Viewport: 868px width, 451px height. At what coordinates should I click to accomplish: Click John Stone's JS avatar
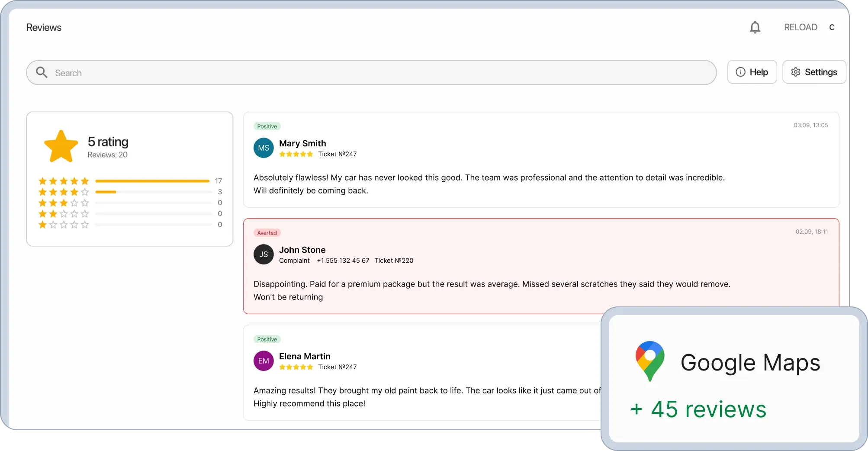(x=263, y=254)
